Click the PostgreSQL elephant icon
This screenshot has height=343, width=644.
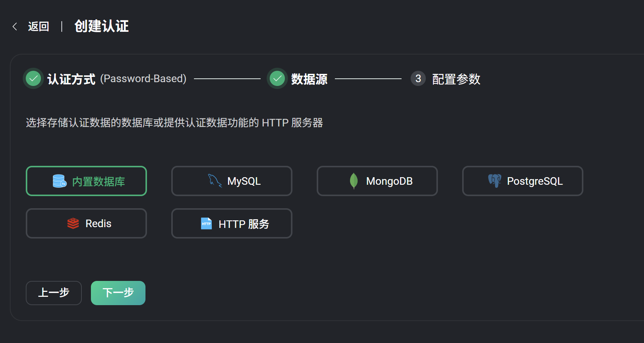(495, 181)
